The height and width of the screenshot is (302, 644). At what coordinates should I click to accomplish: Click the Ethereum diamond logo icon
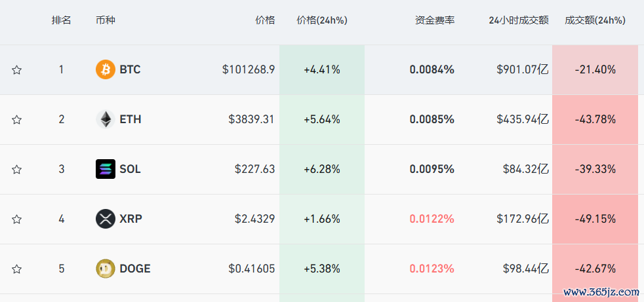click(x=106, y=119)
